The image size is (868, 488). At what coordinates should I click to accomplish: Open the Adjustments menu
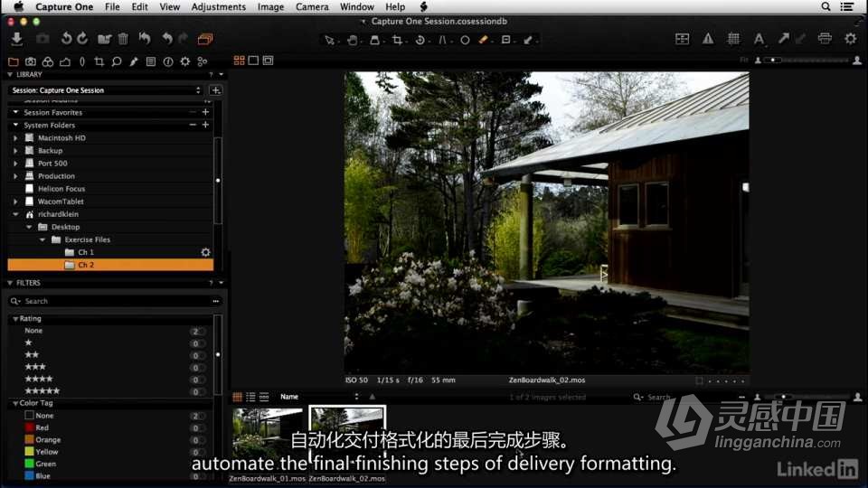218,6
